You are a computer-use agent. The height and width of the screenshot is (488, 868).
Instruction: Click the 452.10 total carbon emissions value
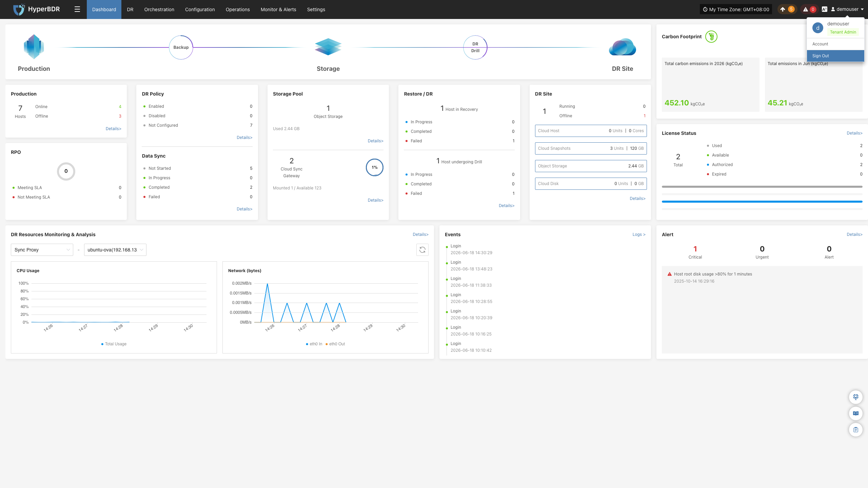[x=676, y=103]
